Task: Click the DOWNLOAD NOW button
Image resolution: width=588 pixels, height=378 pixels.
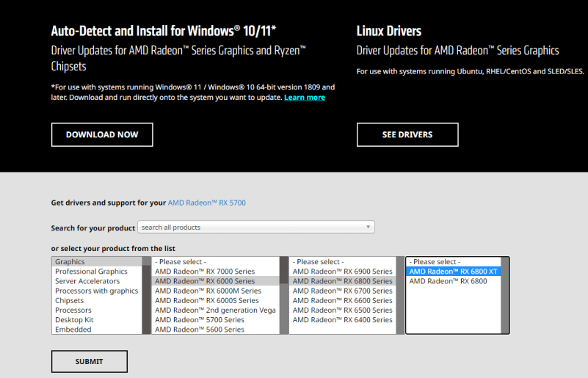Action: (x=102, y=135)
